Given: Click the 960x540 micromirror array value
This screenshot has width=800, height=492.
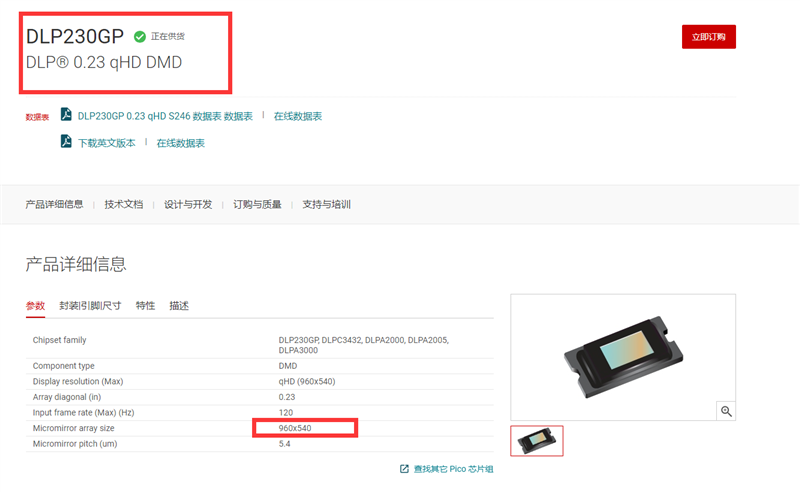Looking at the screenshot, I should tap(295, 428).
